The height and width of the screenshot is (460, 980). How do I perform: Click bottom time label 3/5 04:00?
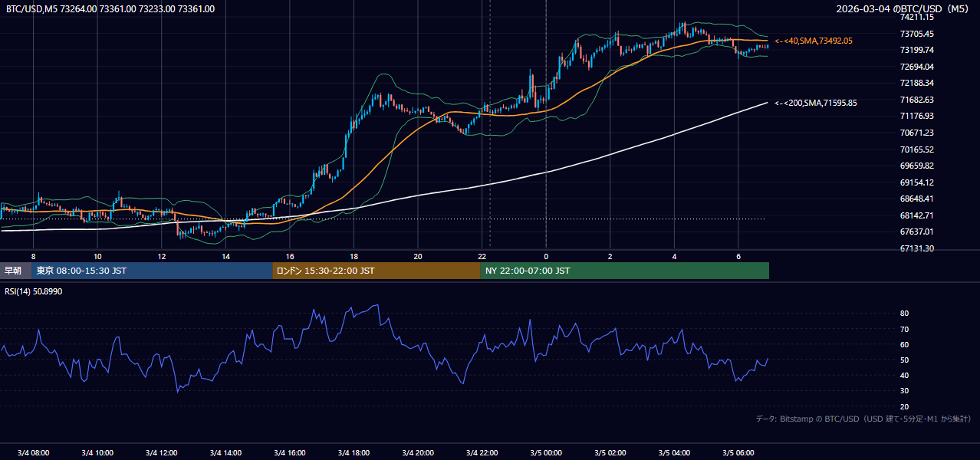(675, 453)
